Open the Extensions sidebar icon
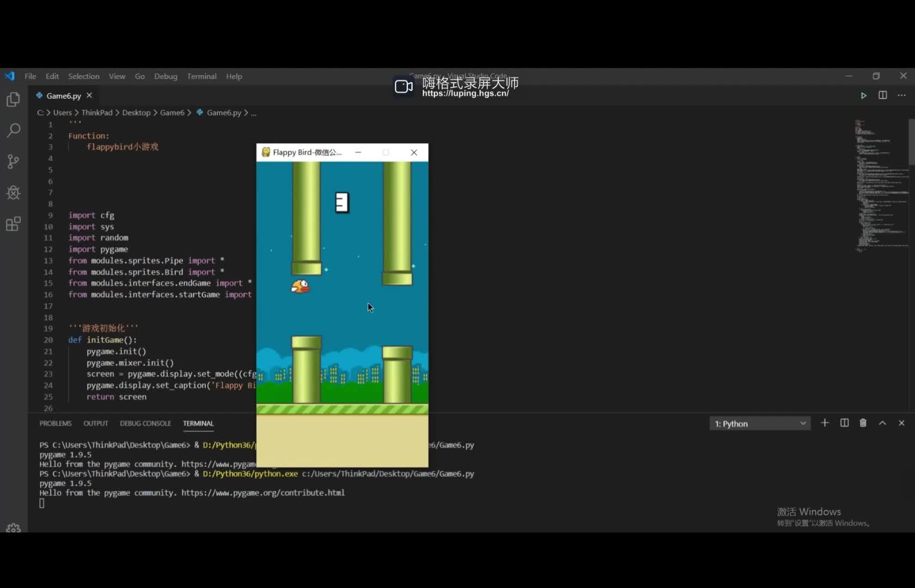 (13, 224)
